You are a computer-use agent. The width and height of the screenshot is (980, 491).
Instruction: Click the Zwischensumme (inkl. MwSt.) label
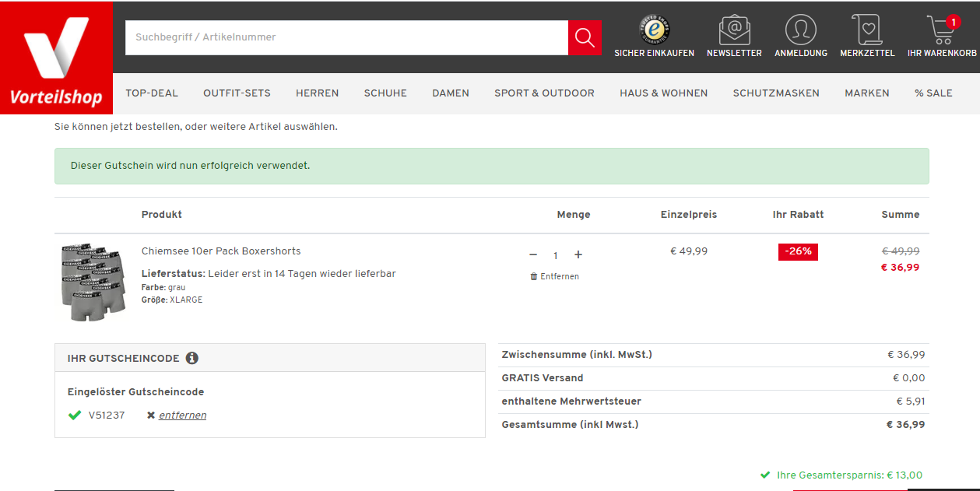tap(577, 355)
